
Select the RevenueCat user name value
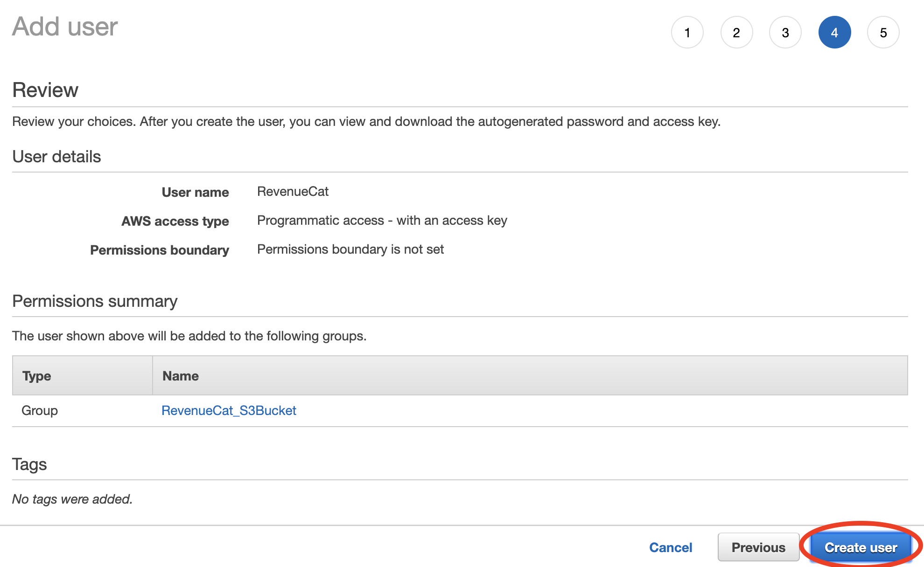pyautogui.click(x=293, y=192)
